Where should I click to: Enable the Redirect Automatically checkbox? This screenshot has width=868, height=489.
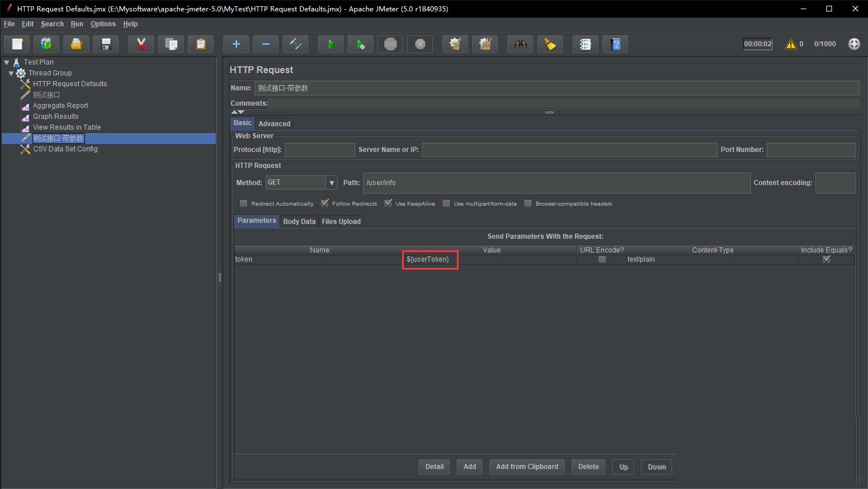(x=244, y=203)
